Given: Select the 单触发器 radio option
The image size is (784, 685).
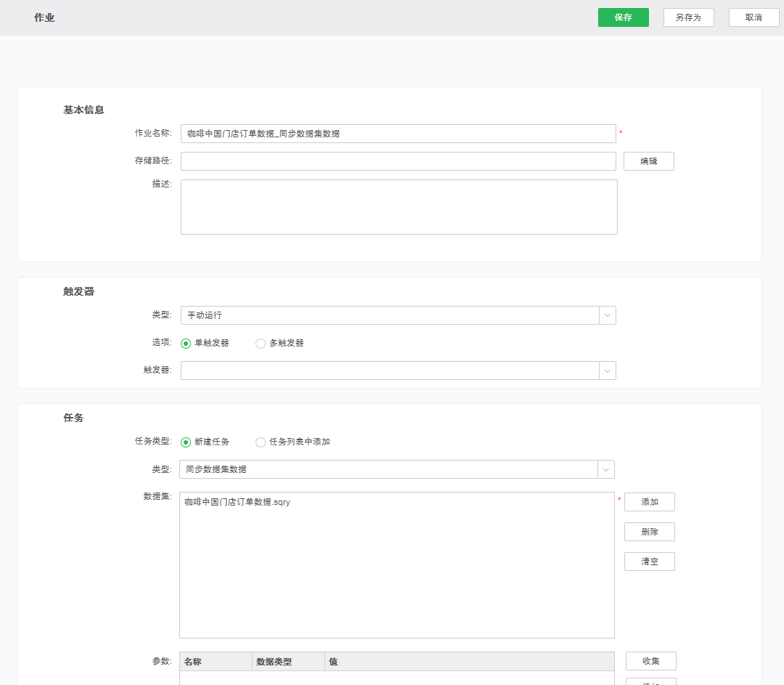Looking at the screenshot, I should 187,344.
